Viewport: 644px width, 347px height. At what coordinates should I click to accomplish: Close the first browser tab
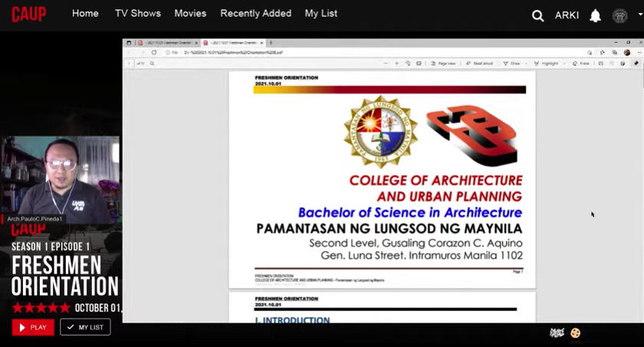click(196, 43)
